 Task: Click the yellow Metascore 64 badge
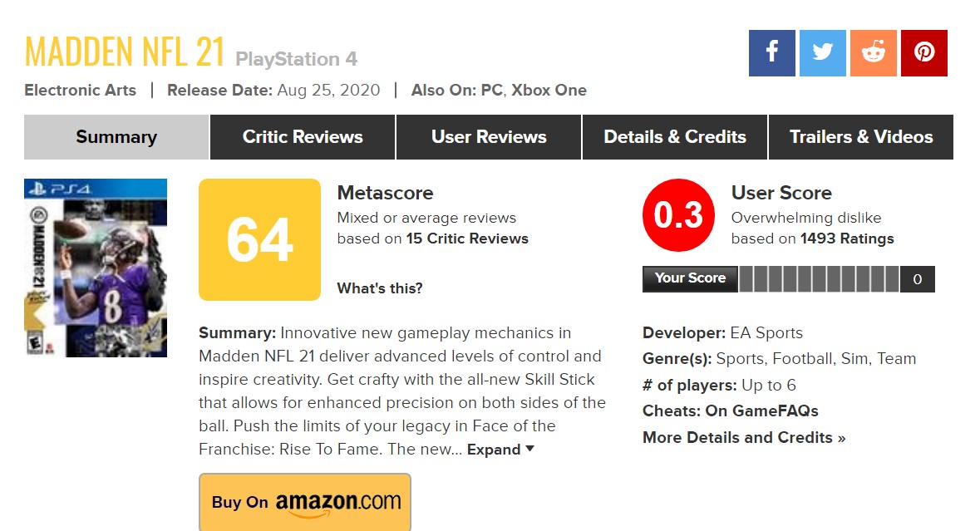pos(259,239)
